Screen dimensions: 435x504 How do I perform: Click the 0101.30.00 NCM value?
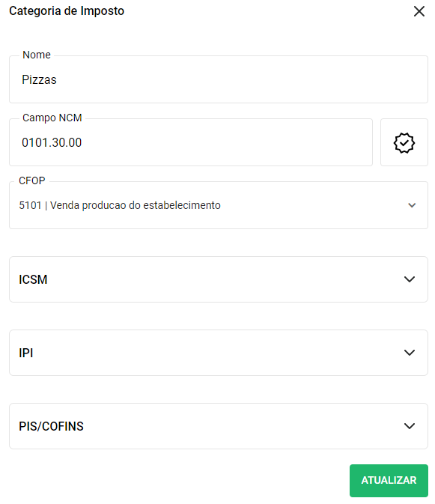coord(52,142)
